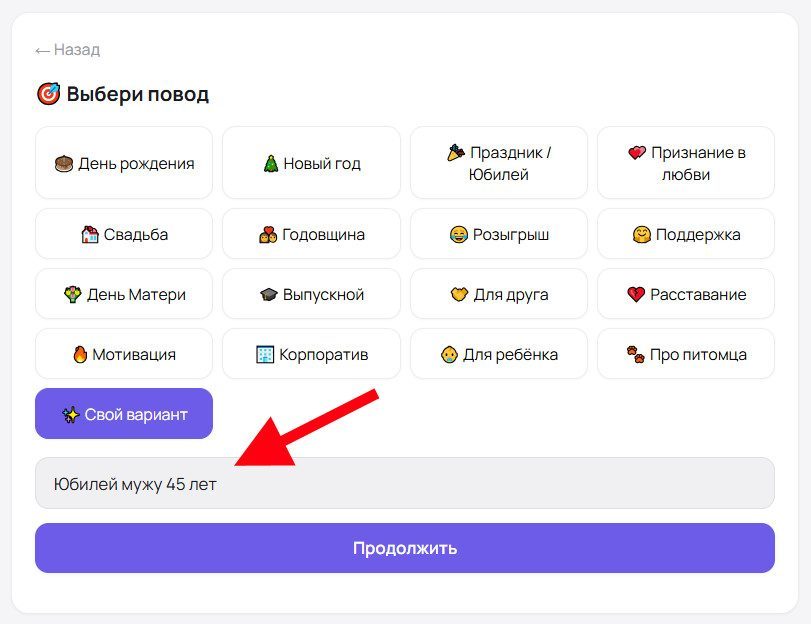
Task: Click the hugging face icon on Поддержка
Action: coord(641,234)
